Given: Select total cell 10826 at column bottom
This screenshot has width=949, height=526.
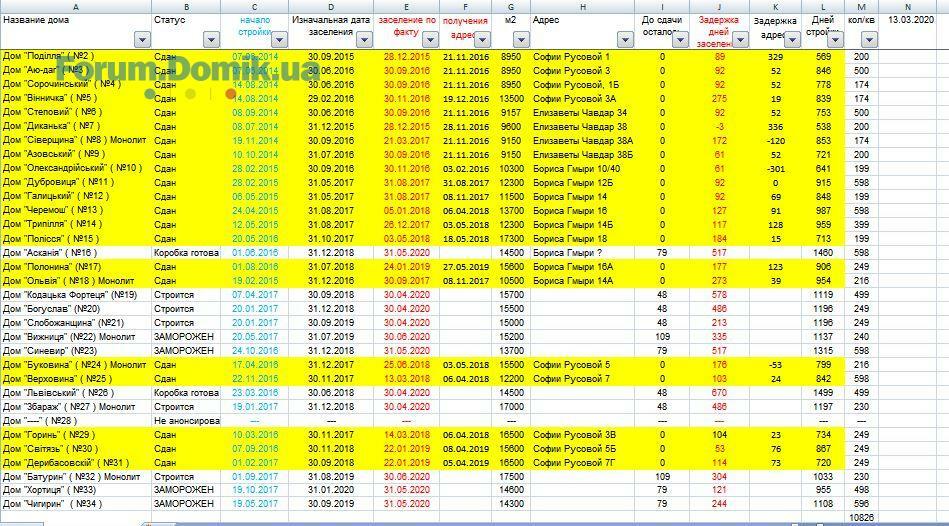Looking at the screenshot, I should pyautogui.click(x=861, y=518).
